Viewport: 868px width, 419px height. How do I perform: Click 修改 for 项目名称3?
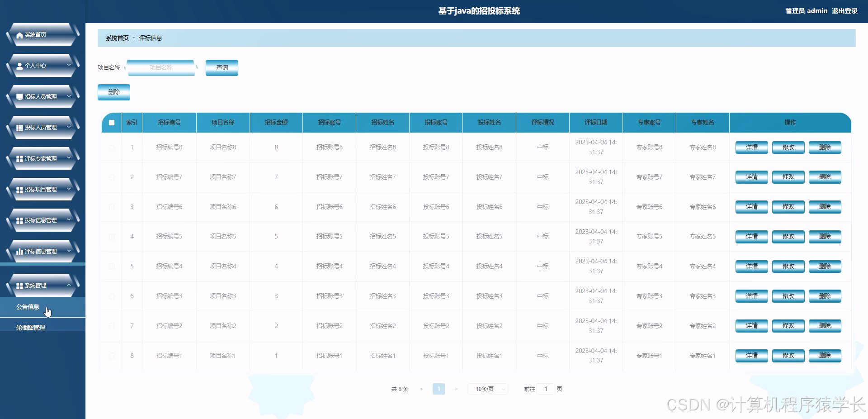click(x=788, y=296)
